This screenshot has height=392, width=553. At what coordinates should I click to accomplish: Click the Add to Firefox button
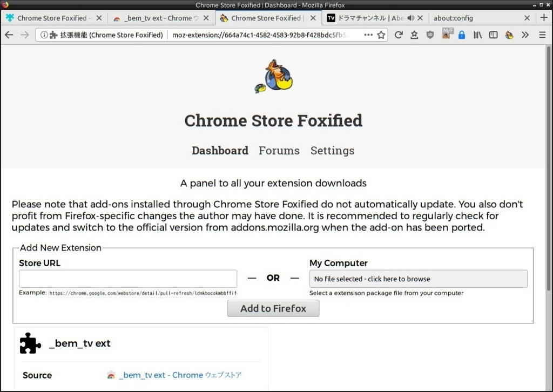(x=273, y=308)
